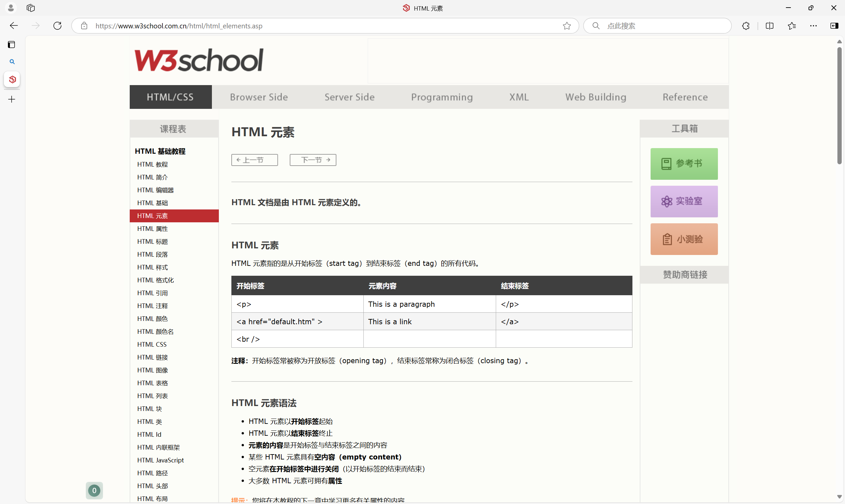The height and width of the screenshot is (504, 845).
Task: Click the browser back arrow
Action: pos(14,26)
